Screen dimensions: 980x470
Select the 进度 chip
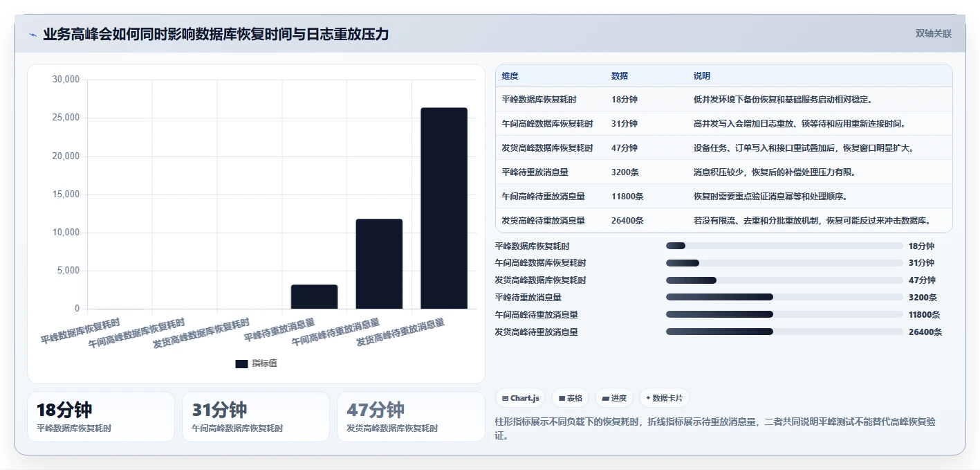pyautogui.click(x=614, y=398)
